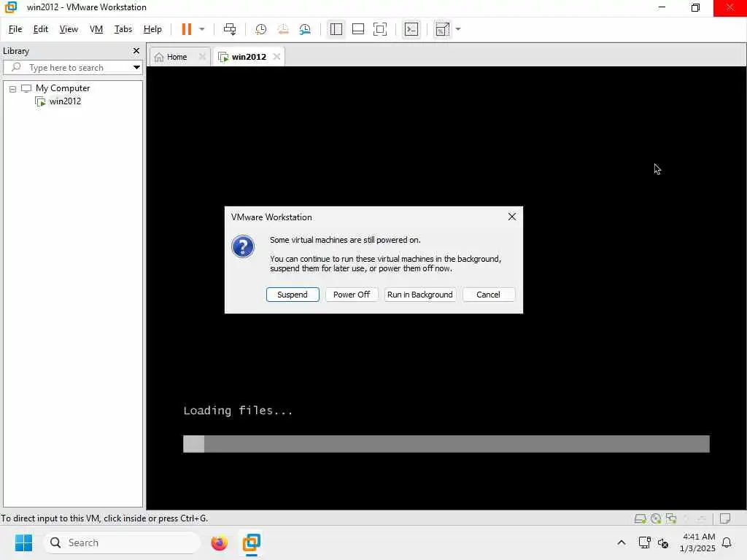Click the network tray icon
This screenshot has height=560, width=747.
coord(644,542)
